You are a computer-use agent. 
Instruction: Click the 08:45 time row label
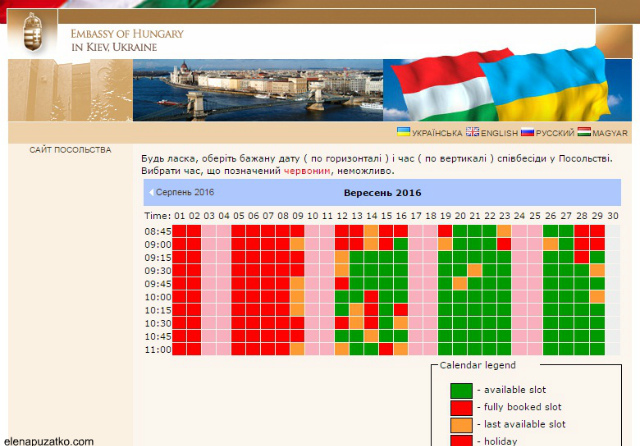[x=158, y=231]
